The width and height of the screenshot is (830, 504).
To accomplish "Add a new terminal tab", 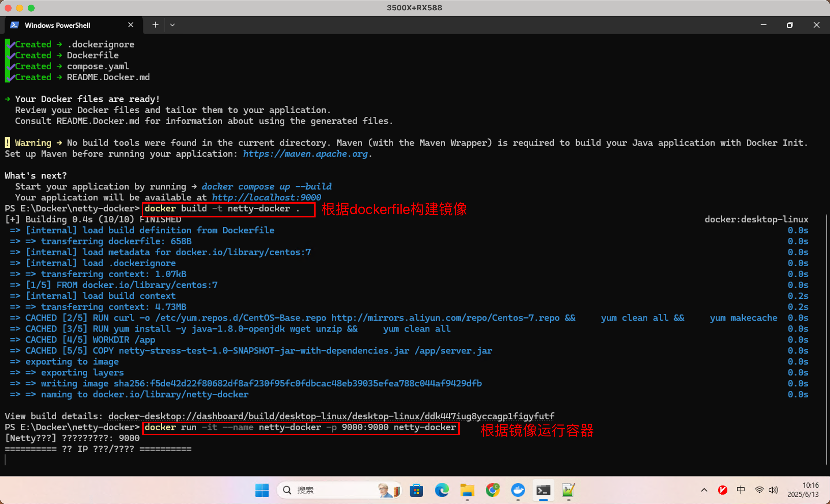I will pos(155,25).
